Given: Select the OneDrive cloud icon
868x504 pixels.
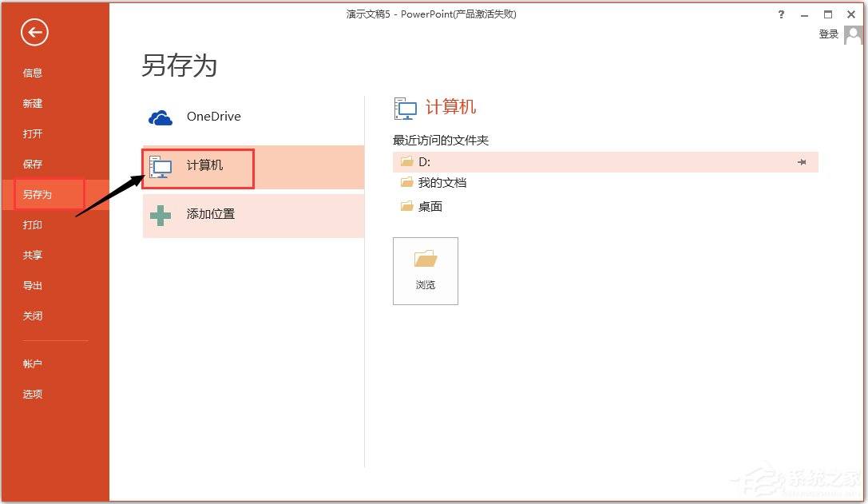Looking at the screenshot, I should tap(160, 117).
